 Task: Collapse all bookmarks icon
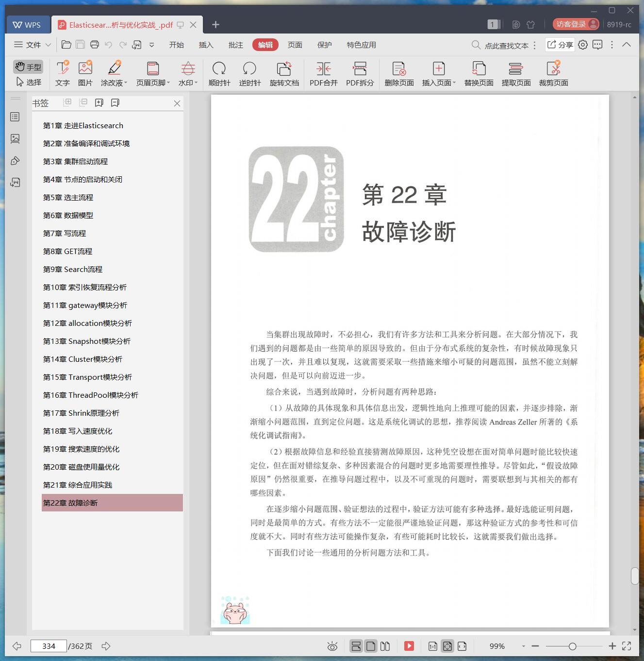(83, 102)
